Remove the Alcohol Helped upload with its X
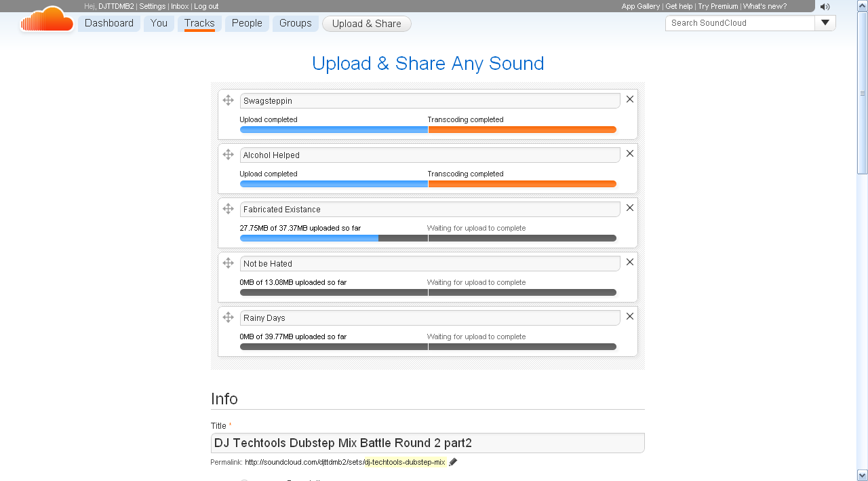The width and height of the screenshot is (868, 481). 630,153
